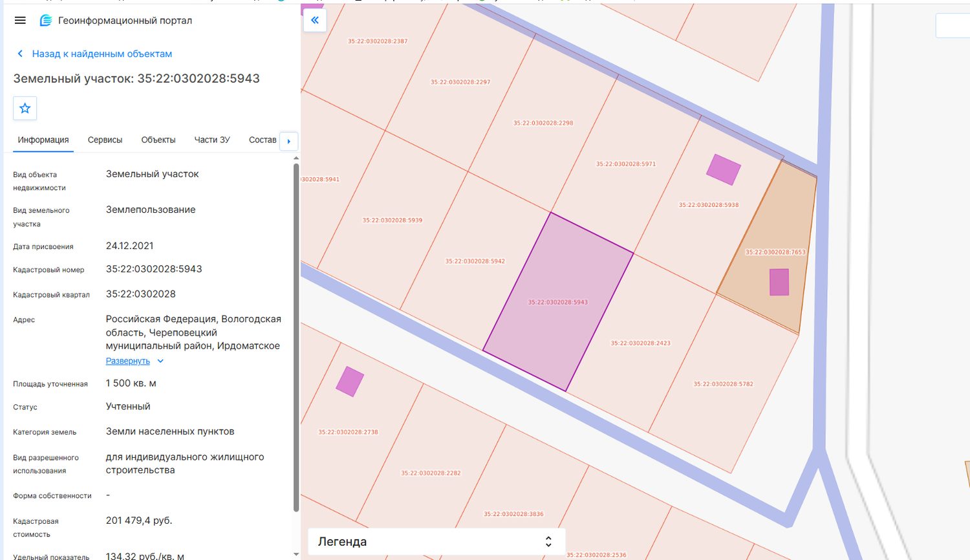The width and height of the screenshot is (970, 560).
Task: Click scrollbar up arrow in info panel
Action: [296, 158]
